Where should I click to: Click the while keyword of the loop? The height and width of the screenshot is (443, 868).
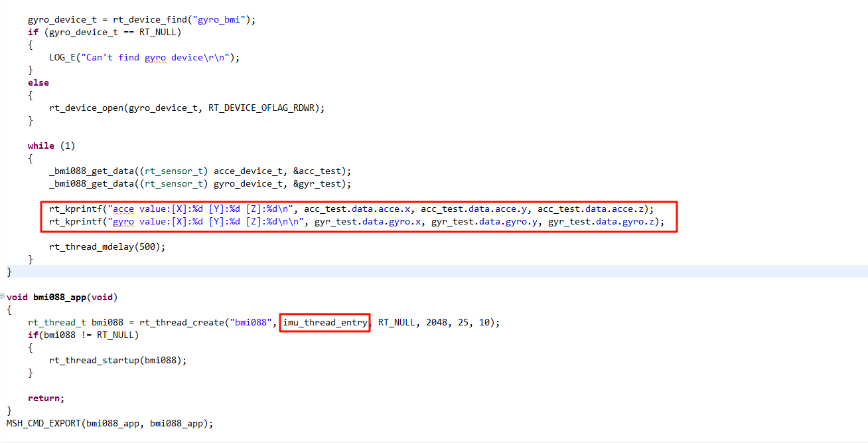click(41, 145)
